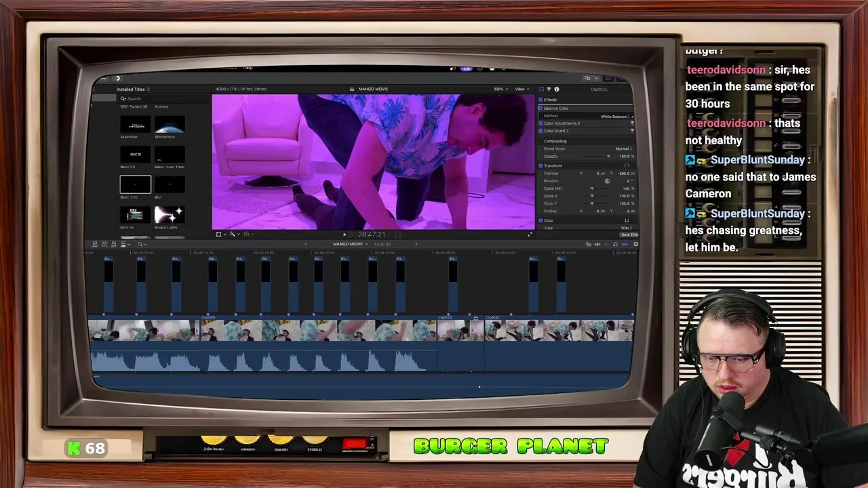Toggle the Color Adjustments 3 checkbox
Viewport: 868px width, 488px height.
(540, 123)
